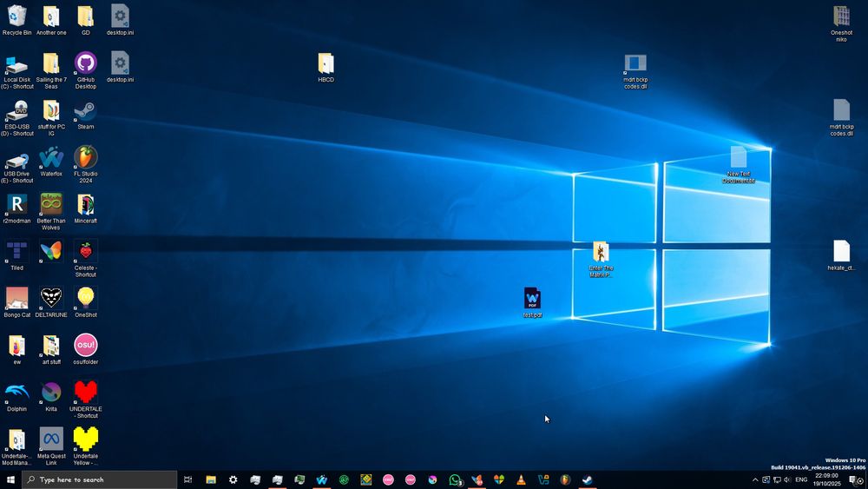Image resolution: width=868 pixels, height=489 pixels.
Task: Open the Windows Start menu
Action: coord(10,479)
